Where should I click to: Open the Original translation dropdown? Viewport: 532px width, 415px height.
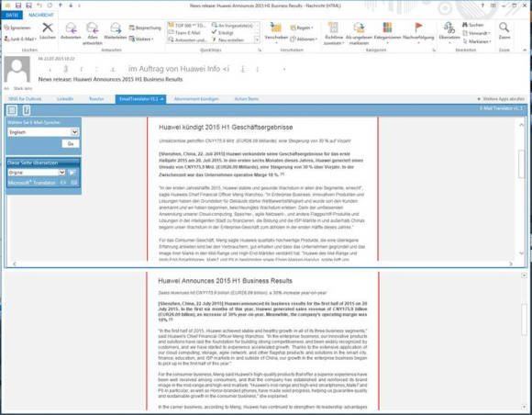pos(37,173)
